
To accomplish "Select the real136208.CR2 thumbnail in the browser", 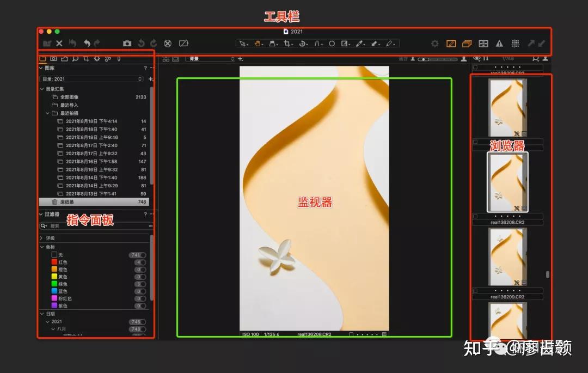I will point(507,181).
